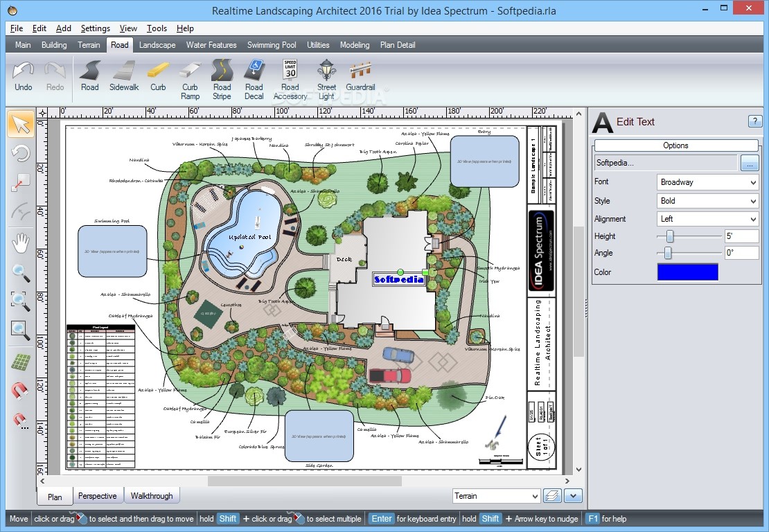
Task: Click the Redo arrow icon
Action: (x=55, y=71)
